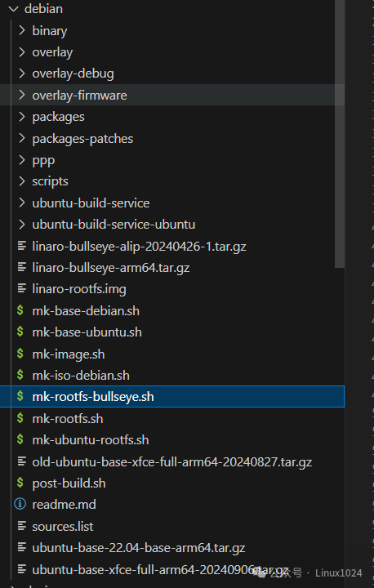The image size is (374, 588).
Task: Click file icon of linaro-bullseye-alip-20240426-1.tar.gz
Action: 22,246
